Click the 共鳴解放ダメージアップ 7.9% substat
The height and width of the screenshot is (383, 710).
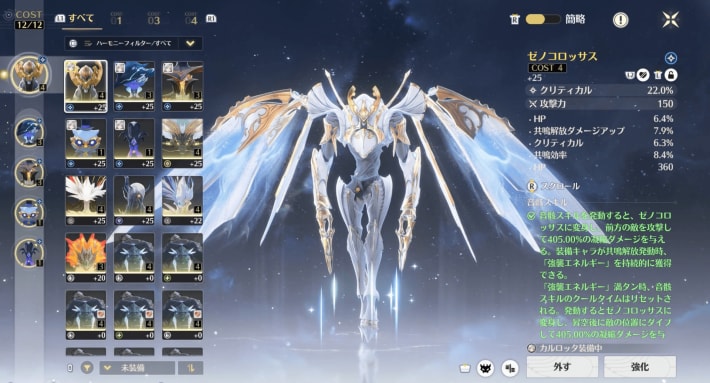tap(601, 131)
